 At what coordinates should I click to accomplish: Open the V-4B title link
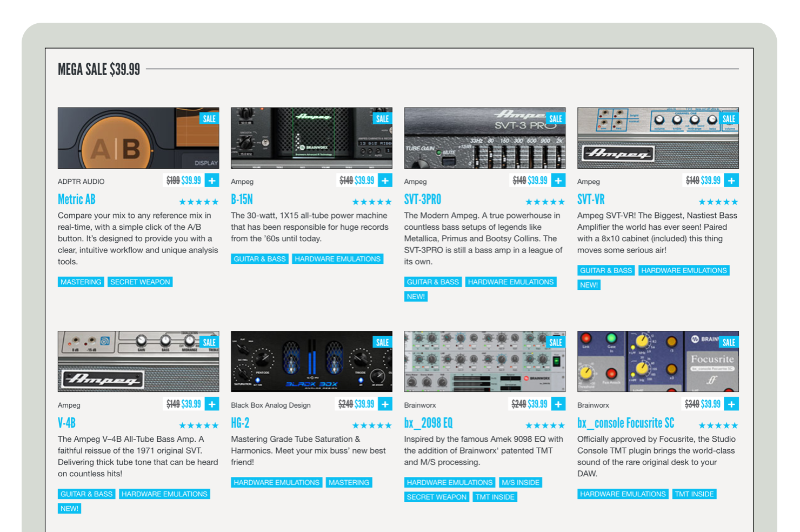point(66,423)
